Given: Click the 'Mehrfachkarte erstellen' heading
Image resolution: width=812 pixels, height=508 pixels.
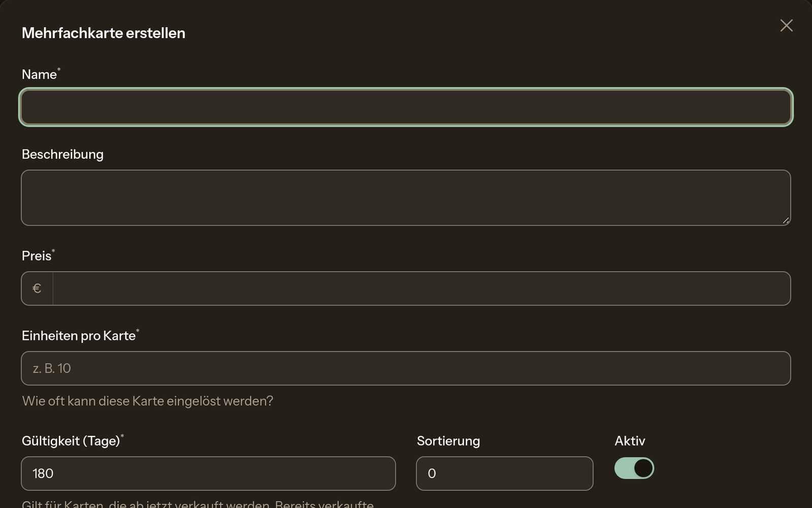Looking at the screenshot, I should 104,33.
